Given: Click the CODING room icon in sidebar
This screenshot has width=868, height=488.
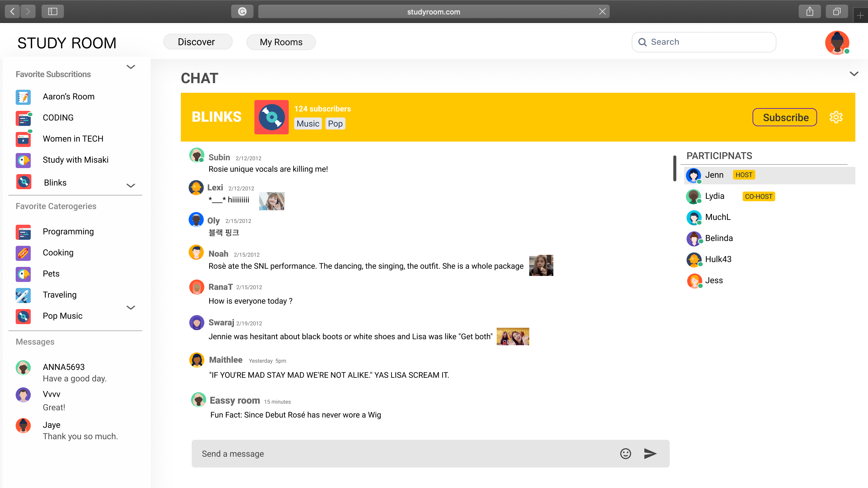Looking at the screenshot, I should click(23, 118).
